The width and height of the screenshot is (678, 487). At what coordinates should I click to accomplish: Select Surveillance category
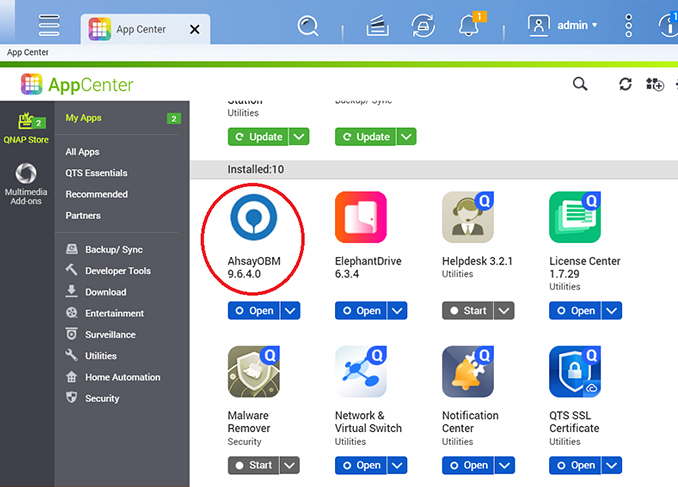100,334
